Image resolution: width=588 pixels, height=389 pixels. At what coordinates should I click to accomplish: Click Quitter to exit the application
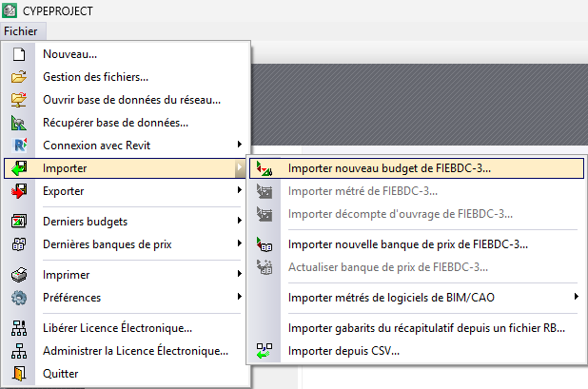click(x=127, y=374)
